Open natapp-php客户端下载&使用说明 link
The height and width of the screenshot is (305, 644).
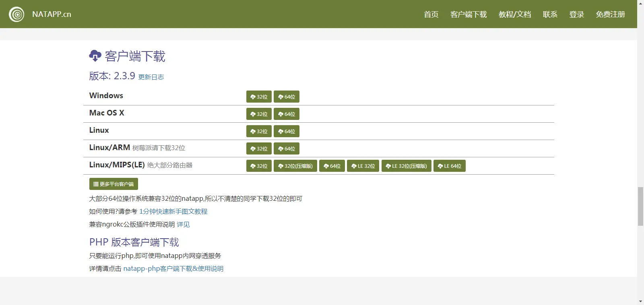pos(173,268)
